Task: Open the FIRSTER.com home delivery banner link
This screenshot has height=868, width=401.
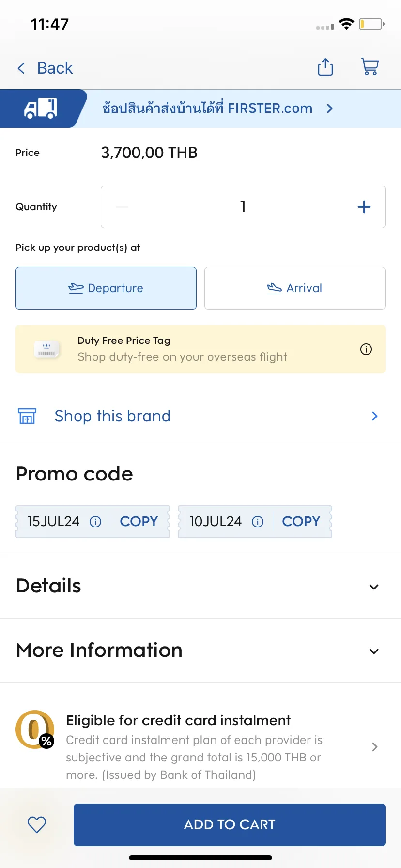Action: click(218, 108)
